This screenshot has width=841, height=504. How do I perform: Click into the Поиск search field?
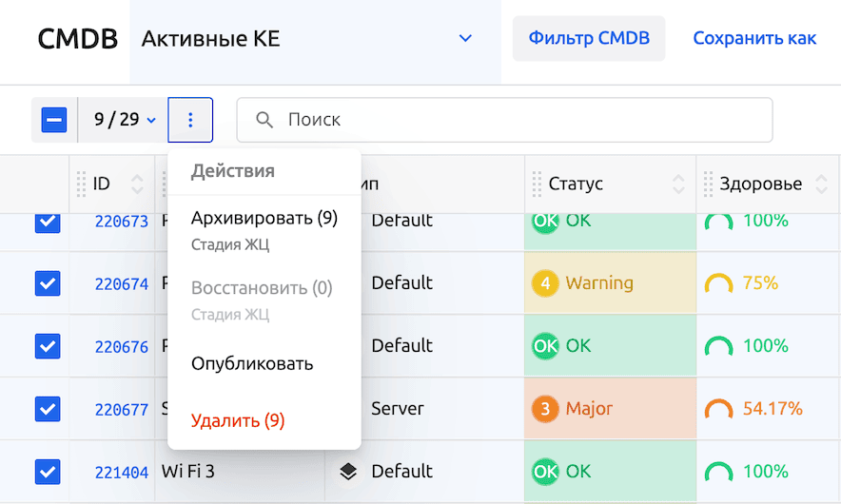pyautogui.click(x=523, y=120)
